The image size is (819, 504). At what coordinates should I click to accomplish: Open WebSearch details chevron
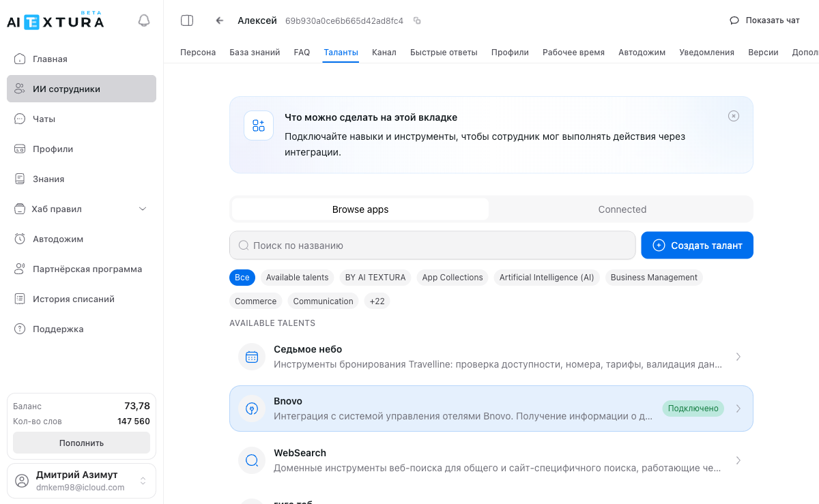click(738, 460)
